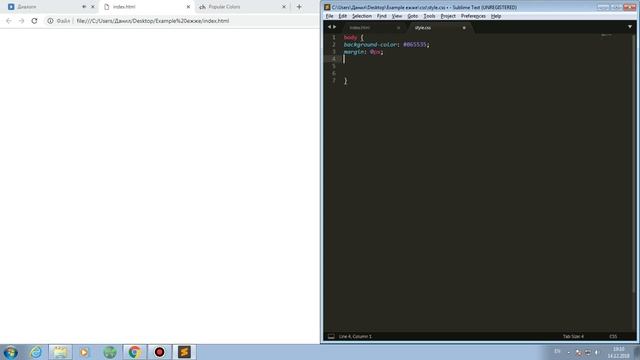Select the style.css editor tab

point(423,28)
